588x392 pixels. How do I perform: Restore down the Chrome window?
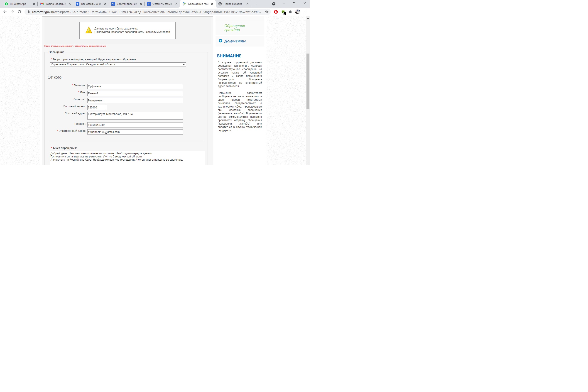294,3
